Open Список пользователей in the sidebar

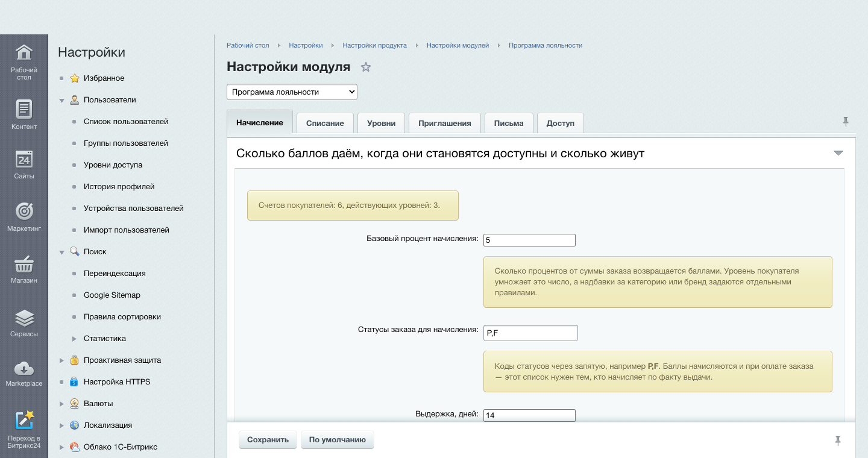[126, 122]
